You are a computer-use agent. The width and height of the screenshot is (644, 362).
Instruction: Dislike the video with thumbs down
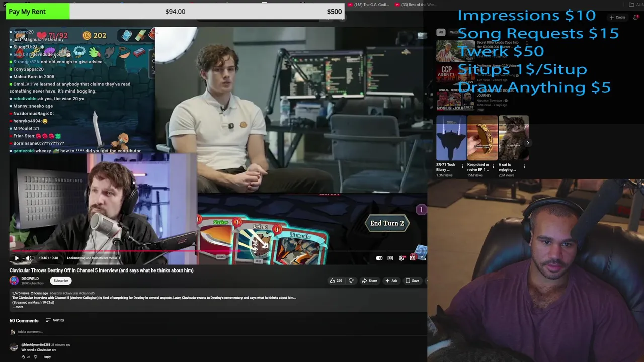pos(351,281)
